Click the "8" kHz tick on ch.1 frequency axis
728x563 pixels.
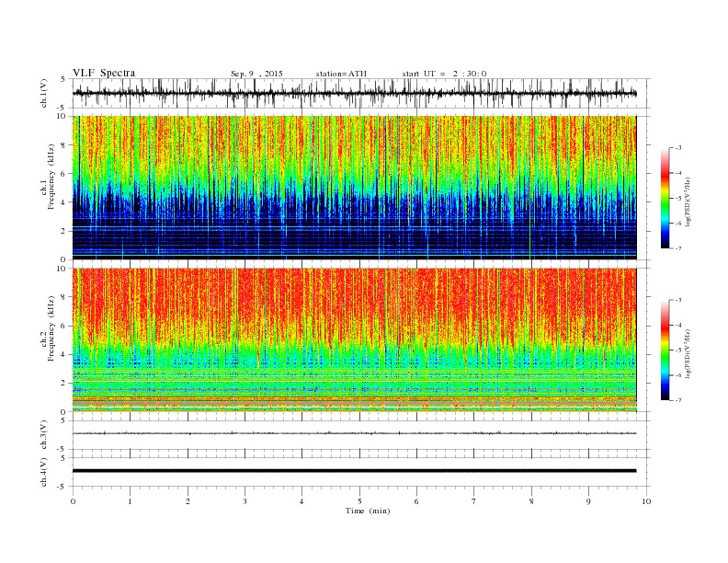point(64,145)
